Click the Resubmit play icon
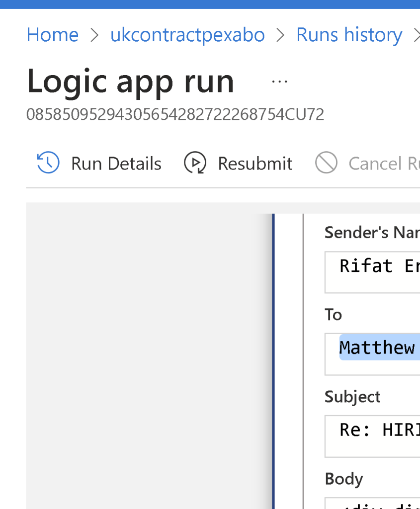420x509 pixels. (x=195, y=163)
